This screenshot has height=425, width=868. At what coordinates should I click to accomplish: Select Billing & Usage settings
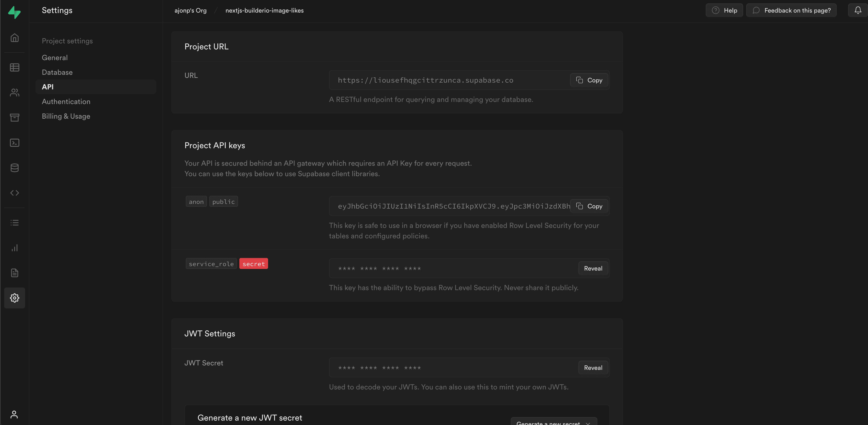(x=66, y=116)
